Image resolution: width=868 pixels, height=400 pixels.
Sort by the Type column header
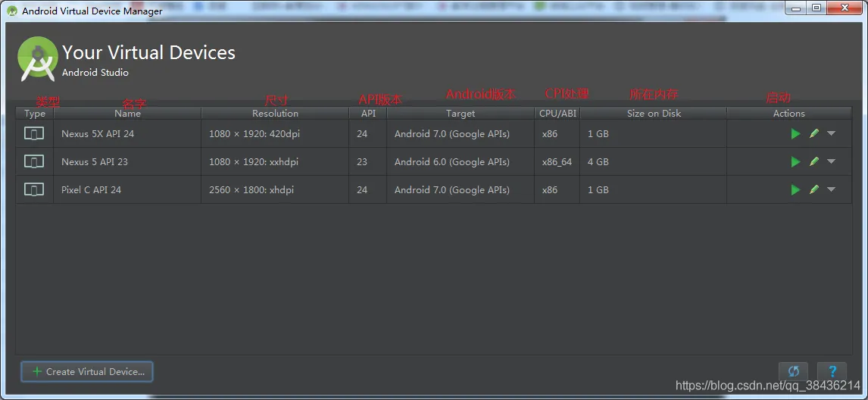coord(35,113)
